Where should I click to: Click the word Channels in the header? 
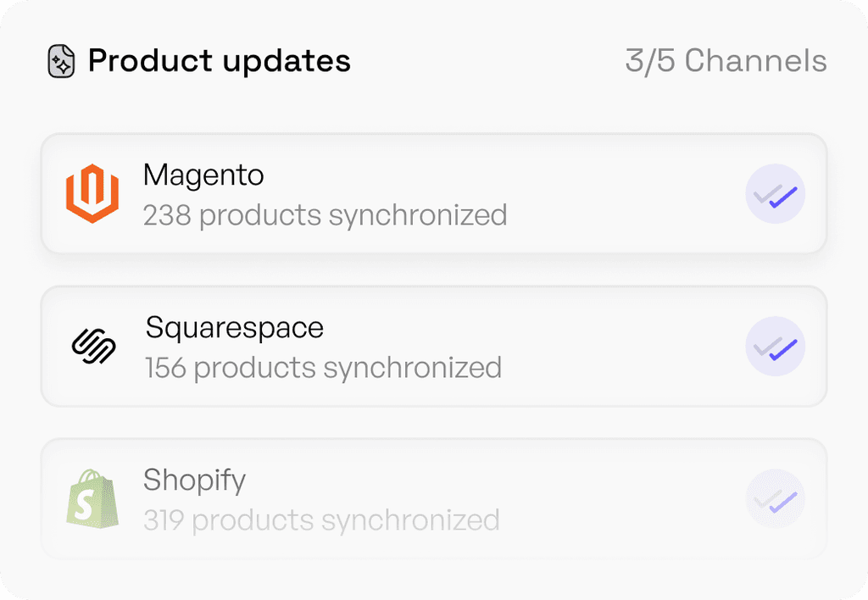tap(755, 61)
